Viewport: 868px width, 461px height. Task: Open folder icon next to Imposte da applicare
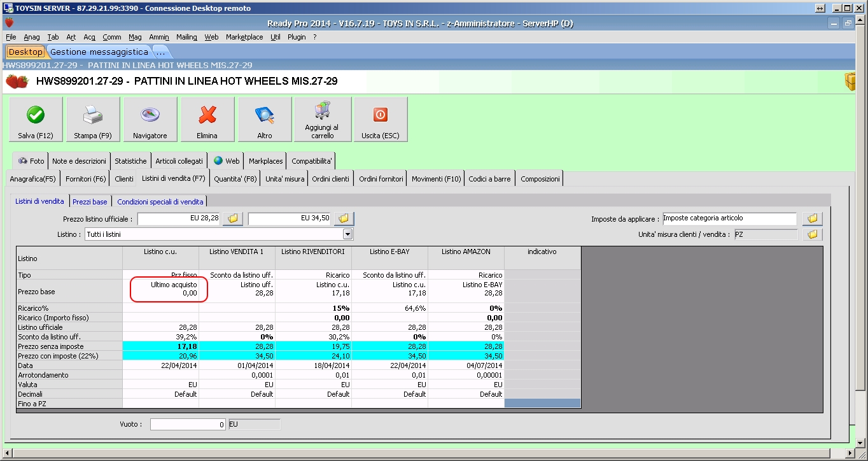tap(812, 218)
